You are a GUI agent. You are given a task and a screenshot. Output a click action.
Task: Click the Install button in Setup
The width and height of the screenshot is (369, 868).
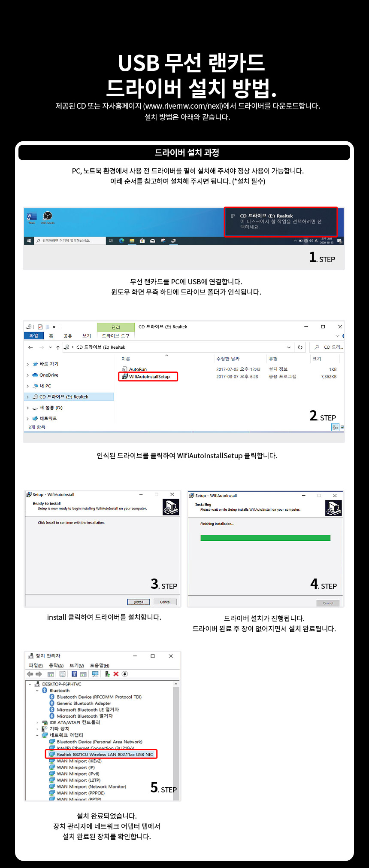tap(139, 602)
